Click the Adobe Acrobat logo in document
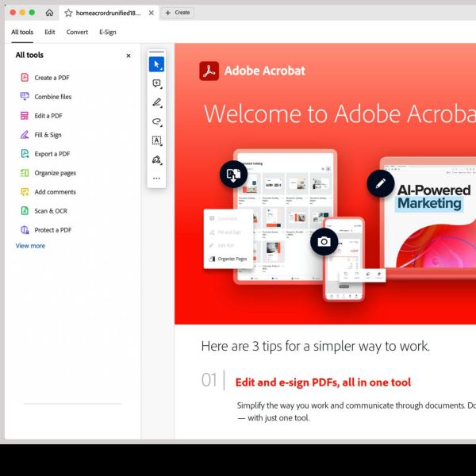The image size is (476, 476). (209, 71)
